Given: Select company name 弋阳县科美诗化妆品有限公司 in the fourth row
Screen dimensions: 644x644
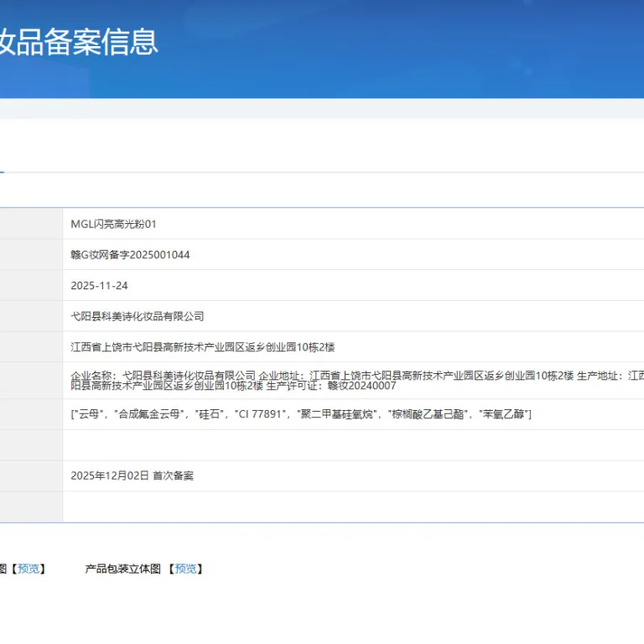Looking at the screenshot, I should coord(138,316).
